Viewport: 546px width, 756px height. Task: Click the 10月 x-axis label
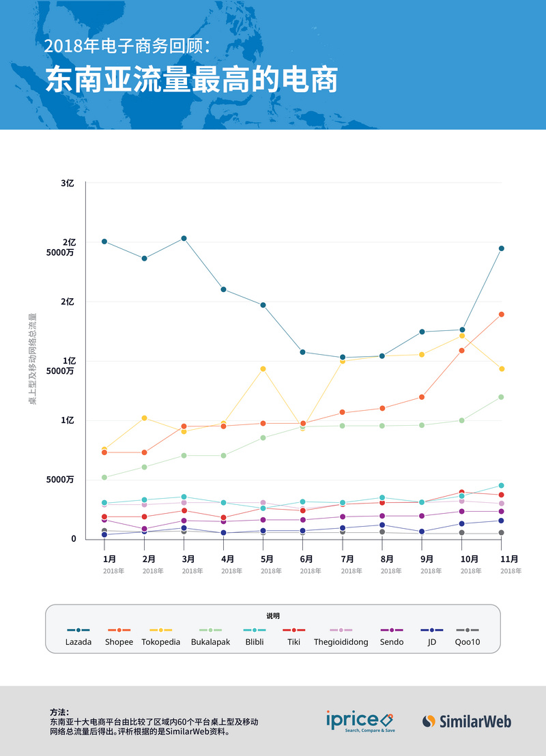point(470,559)
